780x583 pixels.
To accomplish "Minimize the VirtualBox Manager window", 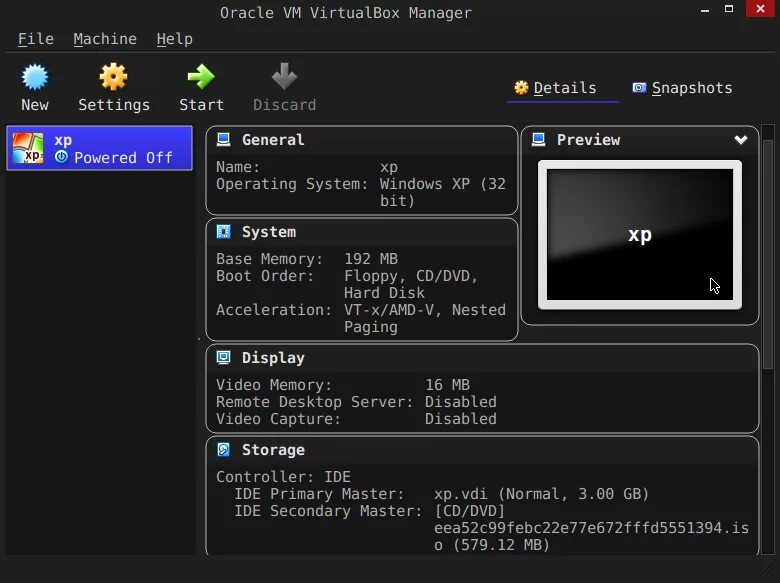I will pos(704,9).
